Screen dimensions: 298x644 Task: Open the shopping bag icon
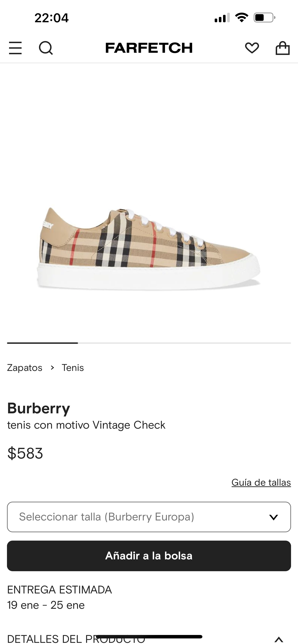point(283,48)
